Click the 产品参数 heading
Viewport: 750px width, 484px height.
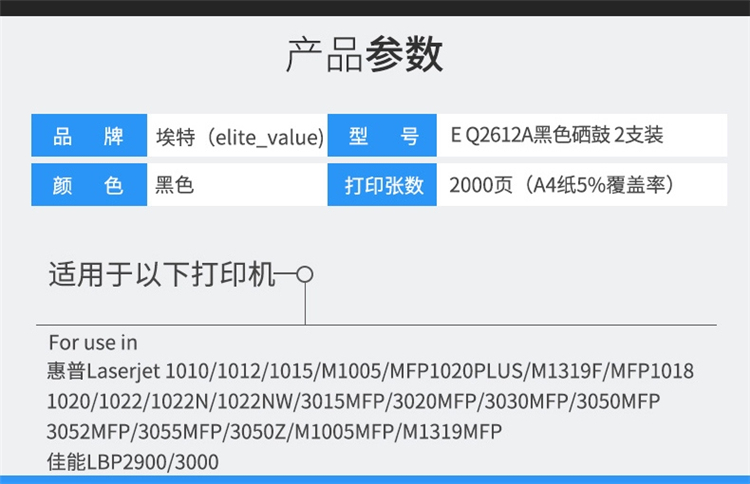coord(364,55)
